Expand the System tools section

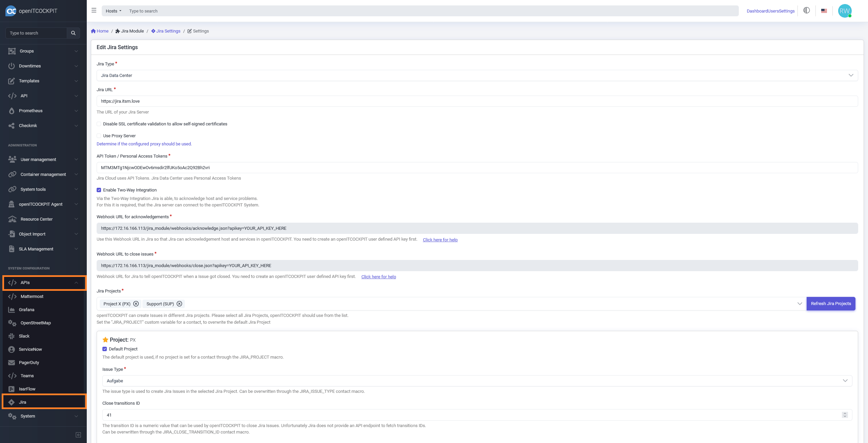point(43,189)
